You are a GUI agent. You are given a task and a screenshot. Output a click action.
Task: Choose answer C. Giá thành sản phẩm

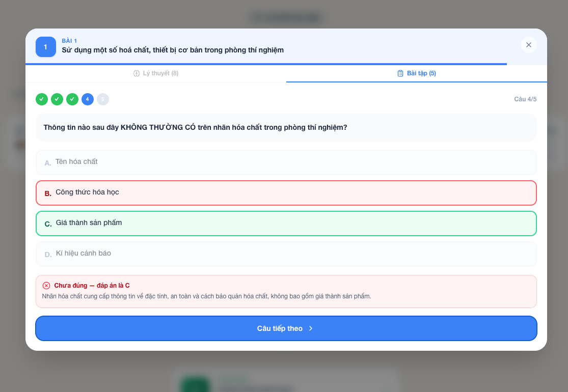tap(286, 223)
